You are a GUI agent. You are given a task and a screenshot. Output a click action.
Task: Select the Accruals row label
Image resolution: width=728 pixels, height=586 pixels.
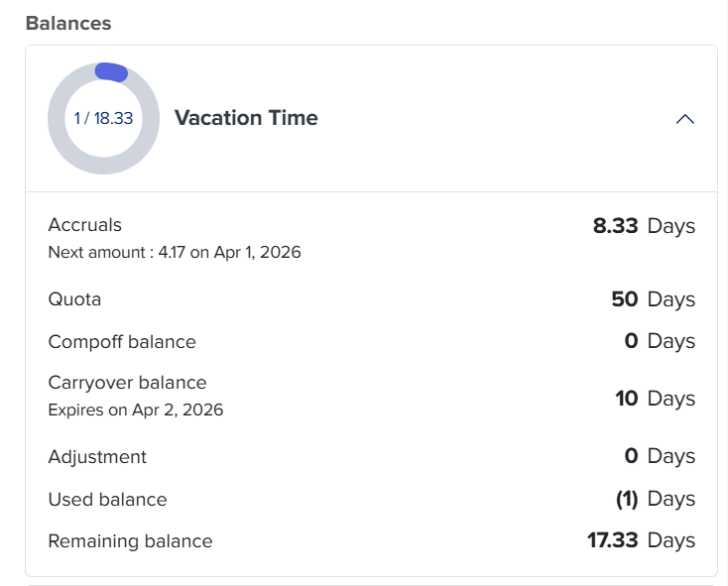85,225
